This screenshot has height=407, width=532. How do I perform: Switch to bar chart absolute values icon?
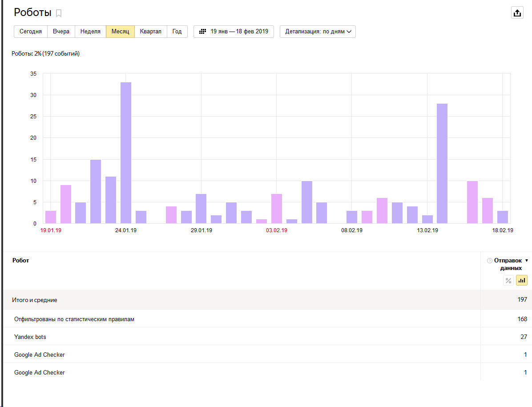pos(522,280)
